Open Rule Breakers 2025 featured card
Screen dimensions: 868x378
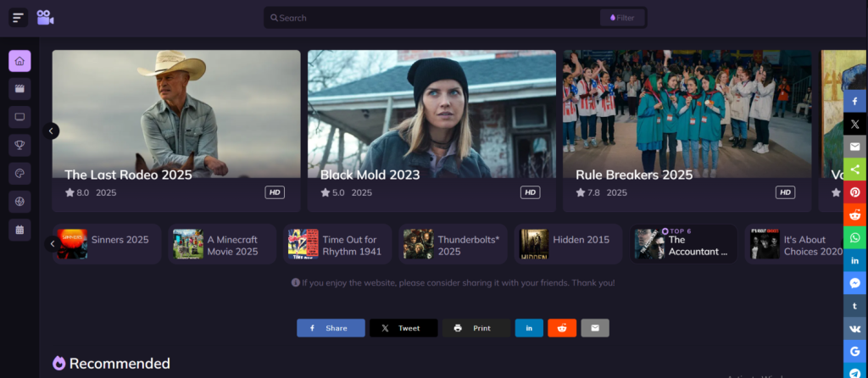687,131
